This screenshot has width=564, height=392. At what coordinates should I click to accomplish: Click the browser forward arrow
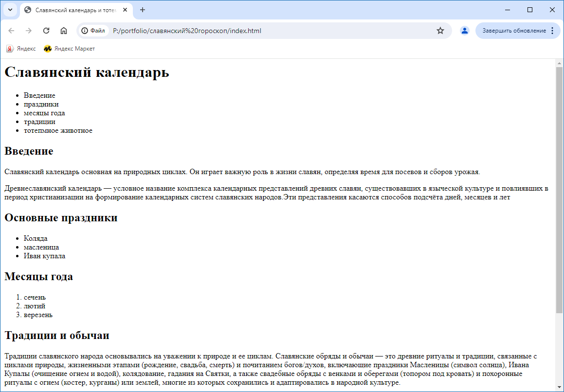[x=29, y=31]
